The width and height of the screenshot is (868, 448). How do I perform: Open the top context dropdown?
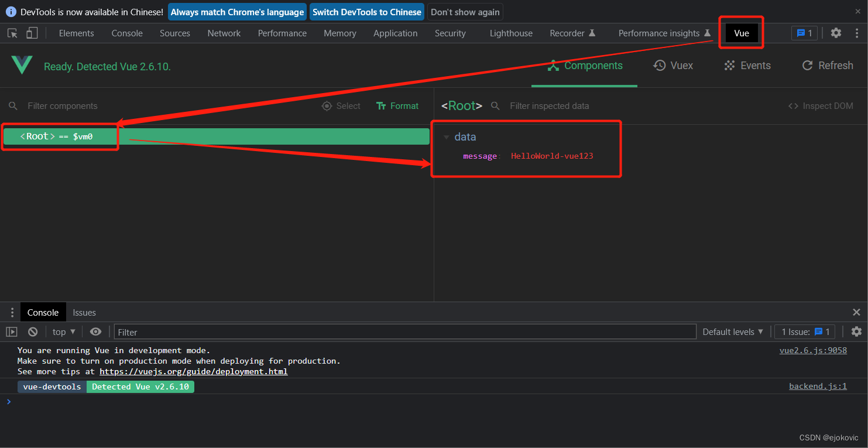pos(64,332)
